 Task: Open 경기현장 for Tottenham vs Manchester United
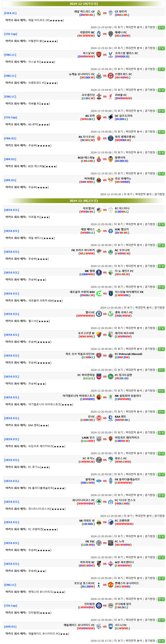coord(150,599)
